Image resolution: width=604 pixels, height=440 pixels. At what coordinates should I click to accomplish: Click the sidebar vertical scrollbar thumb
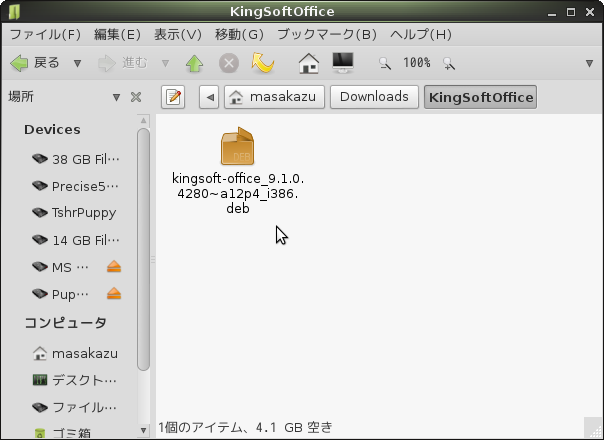[143, 250]
